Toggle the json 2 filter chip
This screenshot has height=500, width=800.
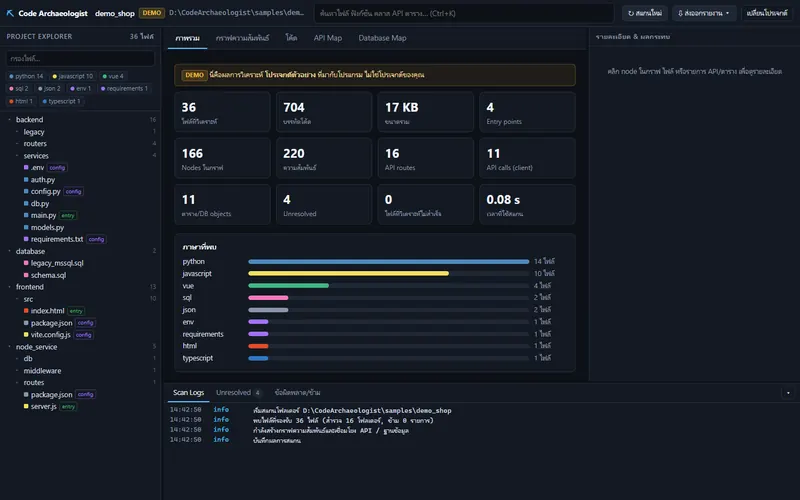coord(49,88)
